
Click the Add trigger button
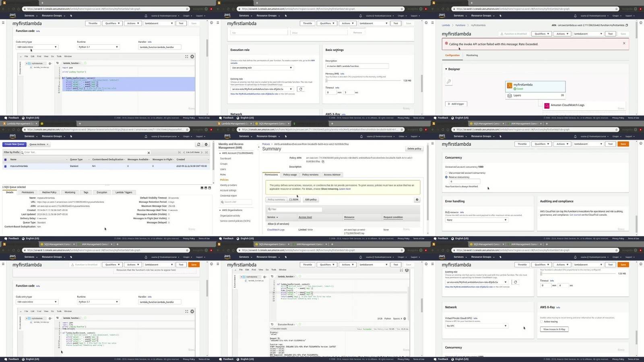pyautogui.click(x=456, y=104)
